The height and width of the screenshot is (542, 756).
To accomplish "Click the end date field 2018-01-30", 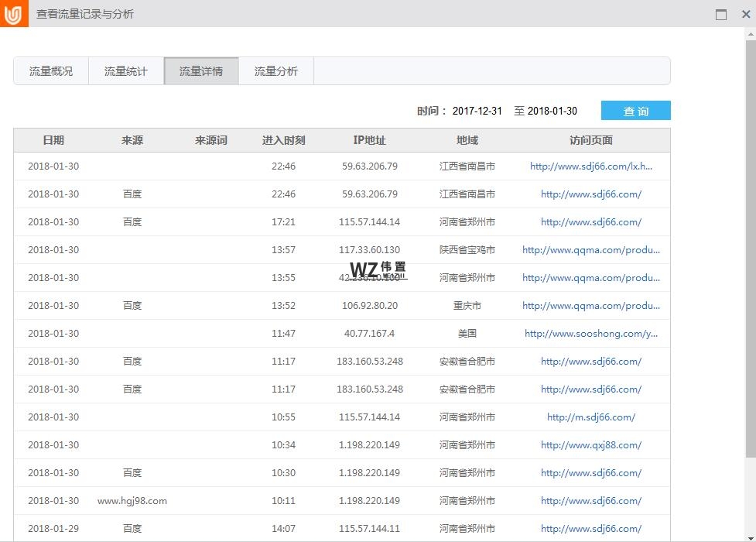I will click(552, 111).
